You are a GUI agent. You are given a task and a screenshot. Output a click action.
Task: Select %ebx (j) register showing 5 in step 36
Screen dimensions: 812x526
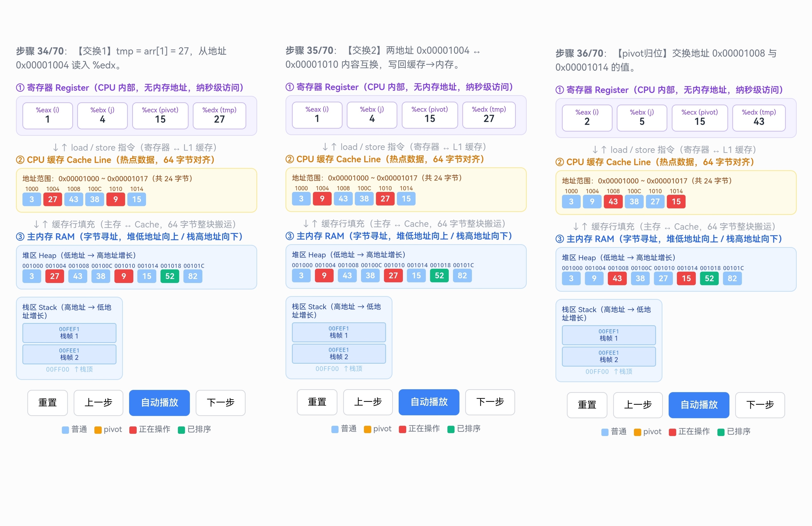coord(642,118)
